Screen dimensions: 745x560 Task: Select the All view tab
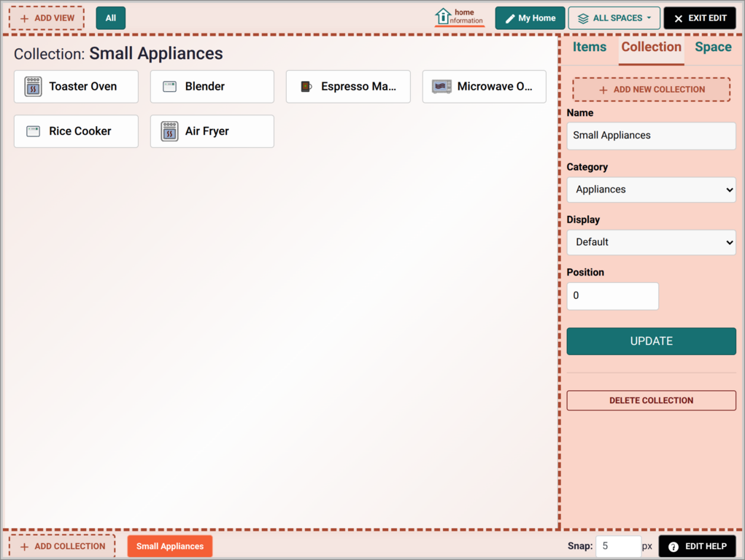click(x=111, y=18)
